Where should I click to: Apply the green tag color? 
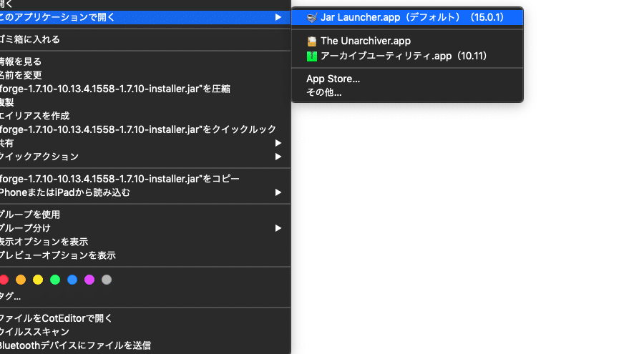tap(55, 280)
